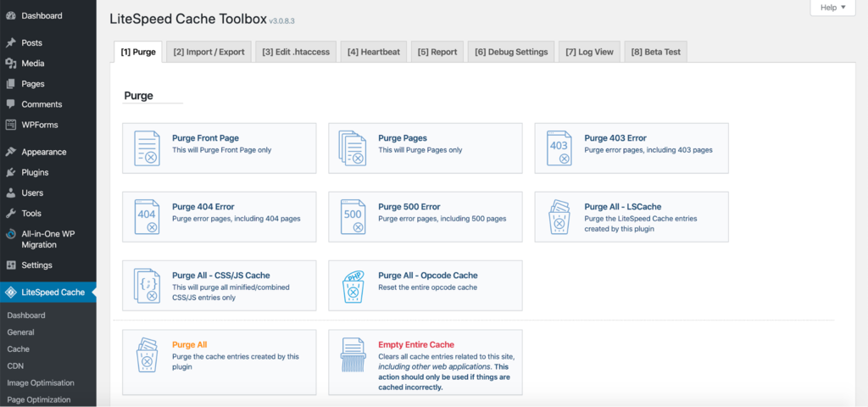Click the Purge 404 Error title

[x=203, y=207]
